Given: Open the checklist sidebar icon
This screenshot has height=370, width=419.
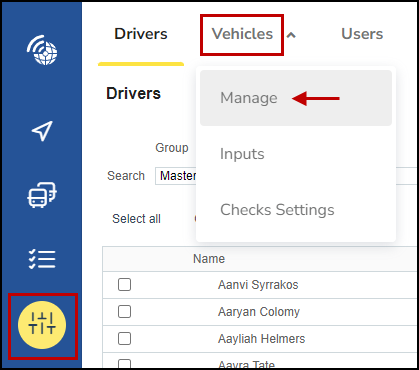Looking at the screenshot, I should click(x=42, y=259).
